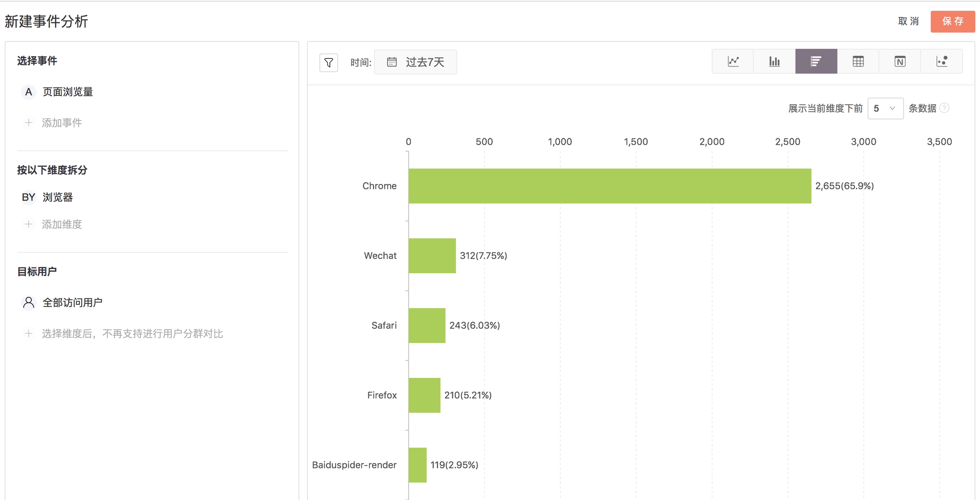Click the user icon for 全部访问用户
The width and height of the screenshot is (980, 500).
(x=28, y=303)
